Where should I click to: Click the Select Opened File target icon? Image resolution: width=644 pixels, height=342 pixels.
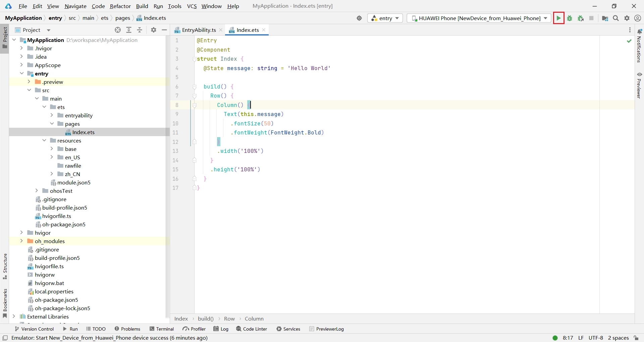coord(118,30)
